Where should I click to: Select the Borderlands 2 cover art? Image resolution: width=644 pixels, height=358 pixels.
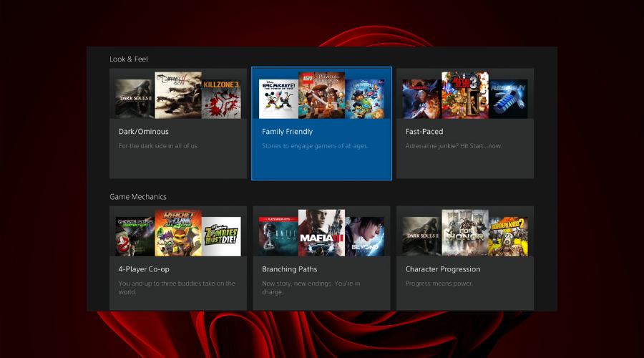(508, 236)
